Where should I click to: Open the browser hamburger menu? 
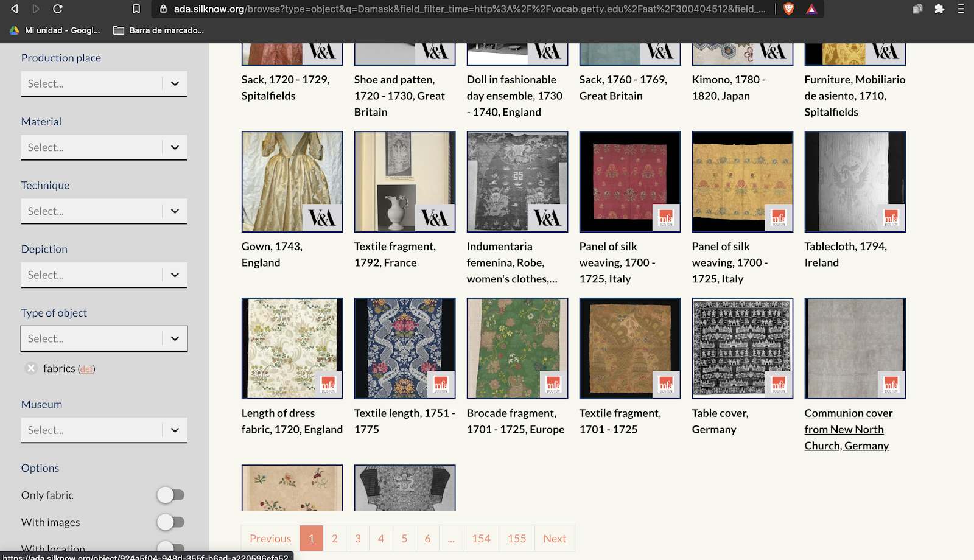(x=961, y=9)
